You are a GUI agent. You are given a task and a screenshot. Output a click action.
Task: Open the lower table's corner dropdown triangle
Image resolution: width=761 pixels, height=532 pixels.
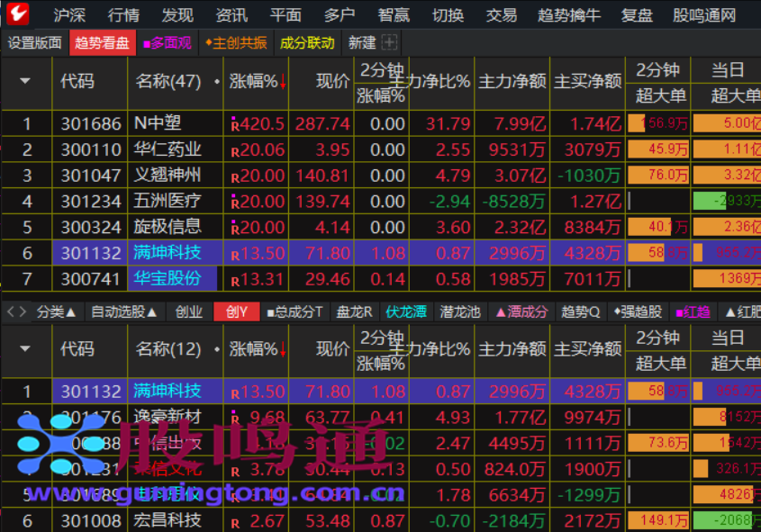coord(25,348)
